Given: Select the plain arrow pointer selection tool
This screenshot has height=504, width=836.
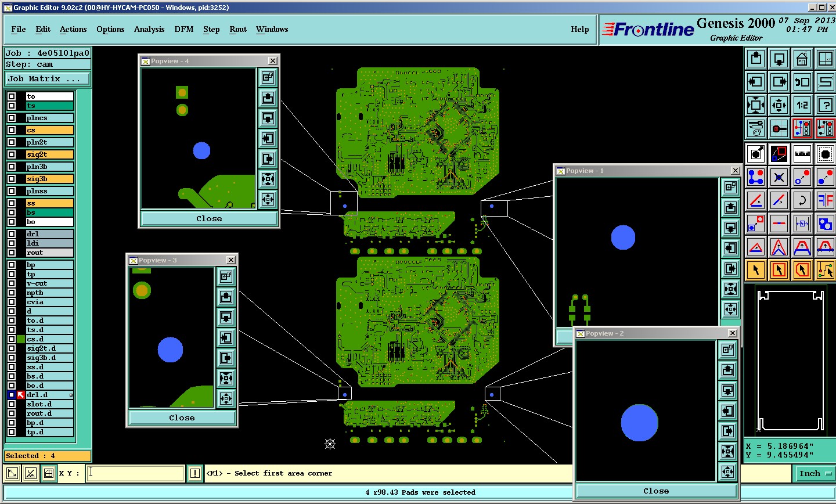Looking at the screenshot, I should coord(756,270).
